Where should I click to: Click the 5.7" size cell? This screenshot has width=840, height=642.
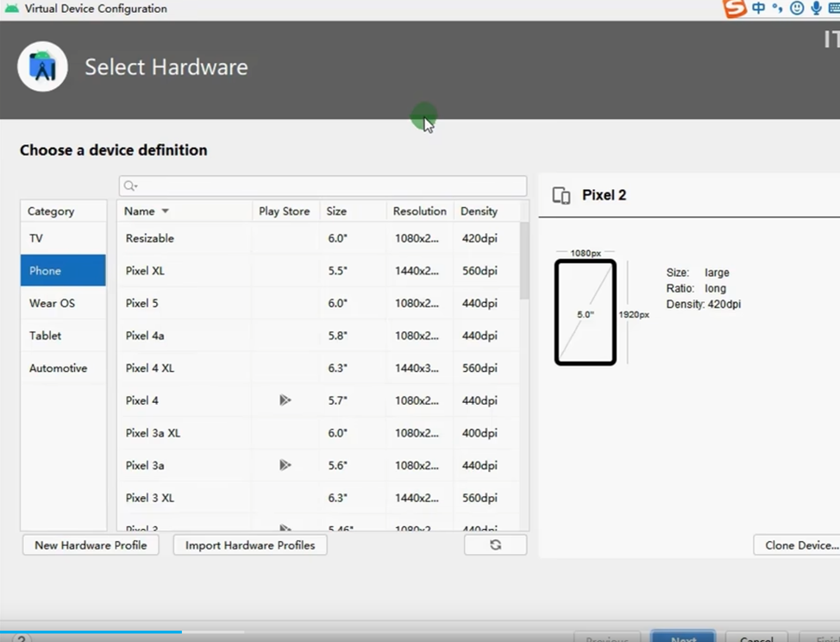[337, 400]
